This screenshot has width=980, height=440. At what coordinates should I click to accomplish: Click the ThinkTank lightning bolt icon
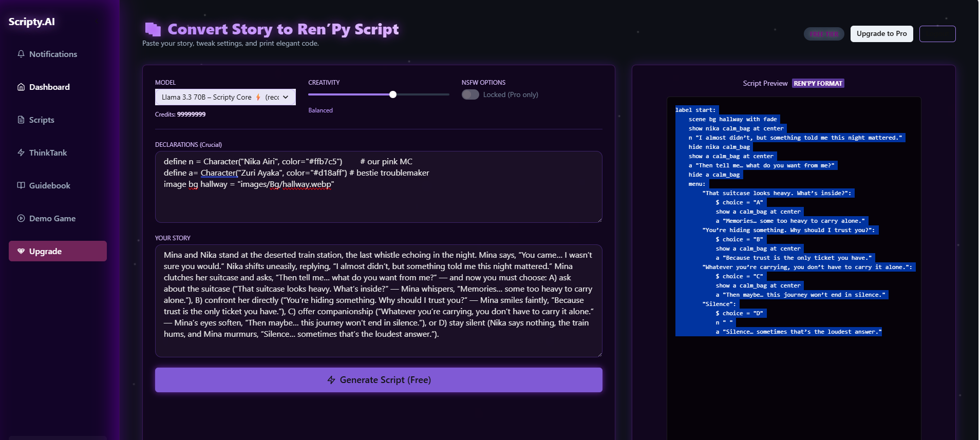click(21, 152)
